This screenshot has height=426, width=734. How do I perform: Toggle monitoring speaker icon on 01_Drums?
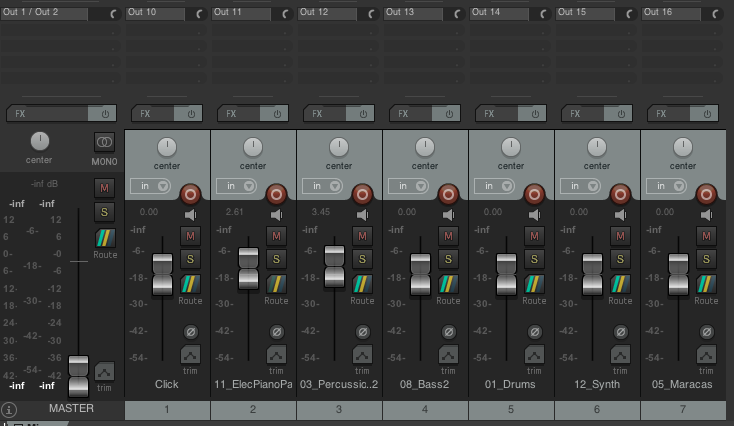[534, 213]
